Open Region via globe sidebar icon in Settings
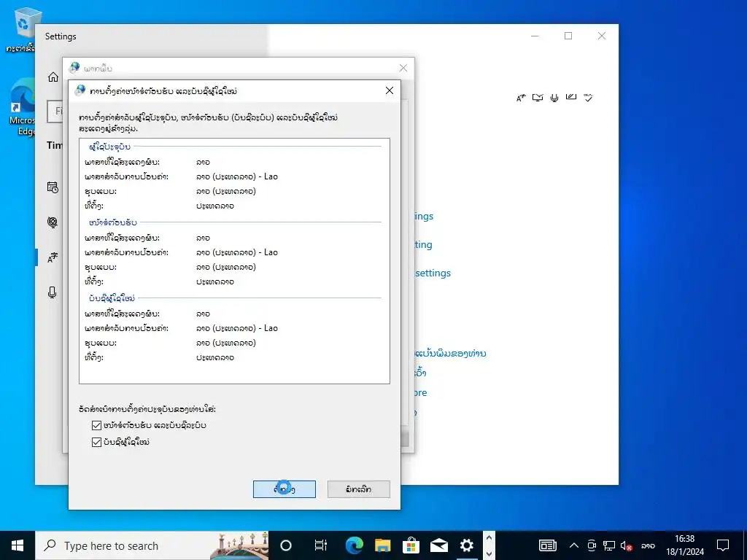The height and width of the screenshot is (560, 747). click(53, 222)
